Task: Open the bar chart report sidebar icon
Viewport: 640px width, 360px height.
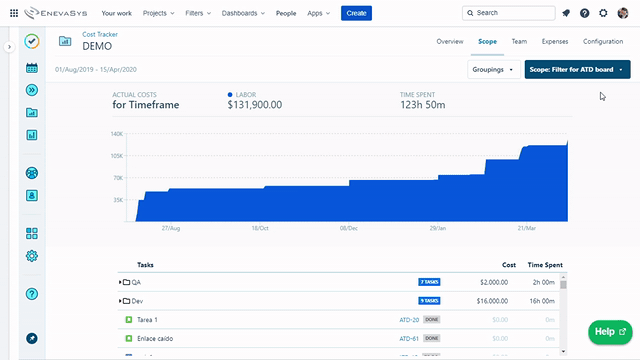Action: pyautogui.click(x=32, y=135)
